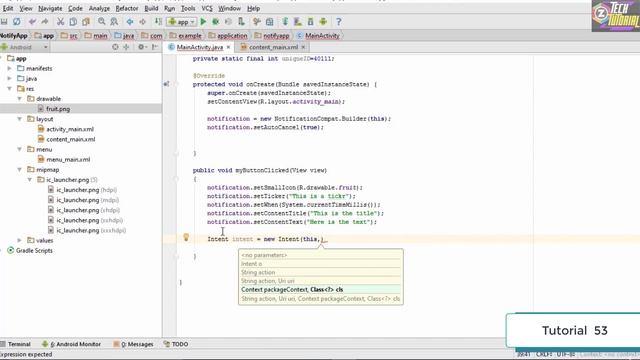Click the 'String action, Uri uri' hint row

321,281
